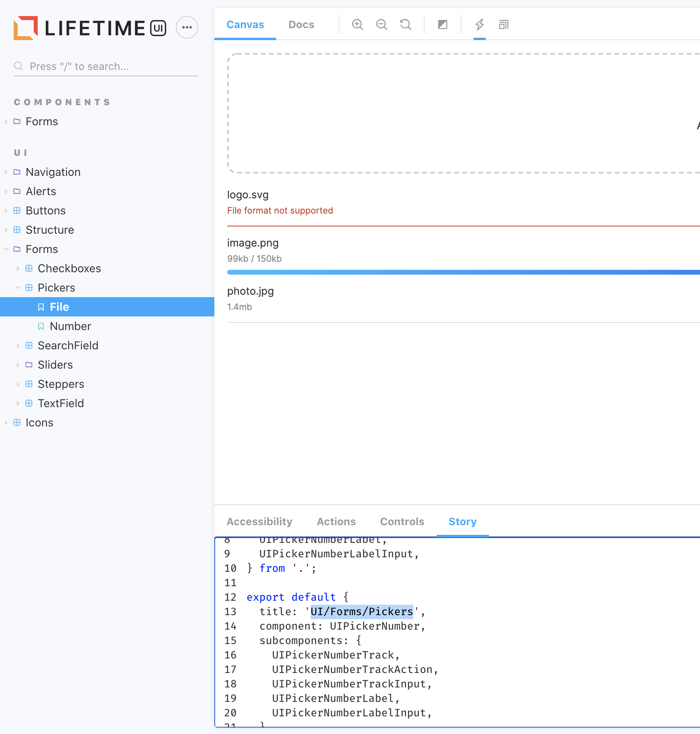
Task: Click the grid icon next to SearchField
Action: [29, 345]
